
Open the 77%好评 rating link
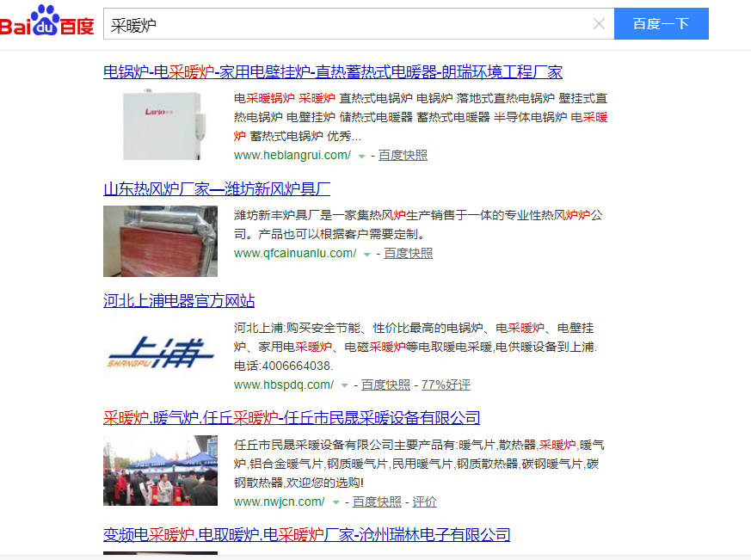pos(446,385)
